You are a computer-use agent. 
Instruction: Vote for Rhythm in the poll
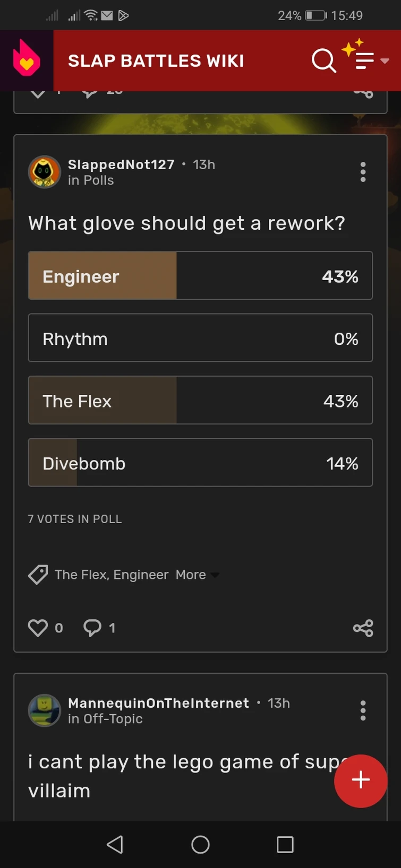[x=200, y=338]
